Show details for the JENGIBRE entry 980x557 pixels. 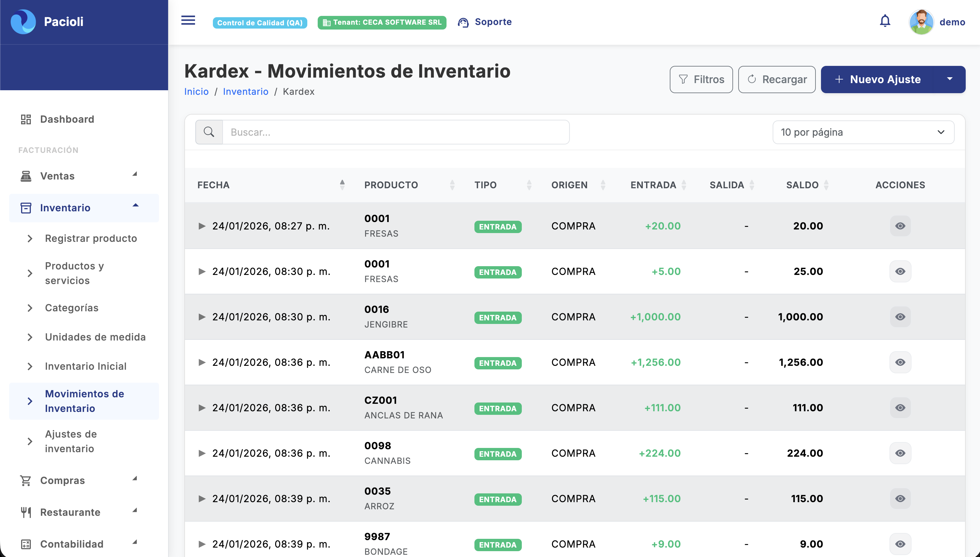(900, 316)
